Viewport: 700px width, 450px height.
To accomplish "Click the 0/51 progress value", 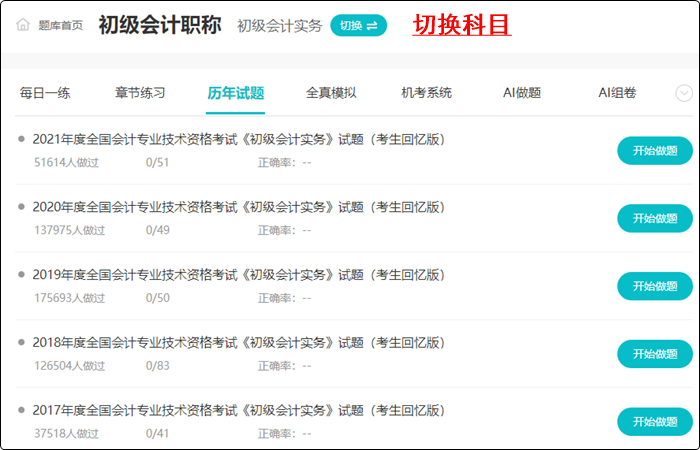I will [158, 162].
